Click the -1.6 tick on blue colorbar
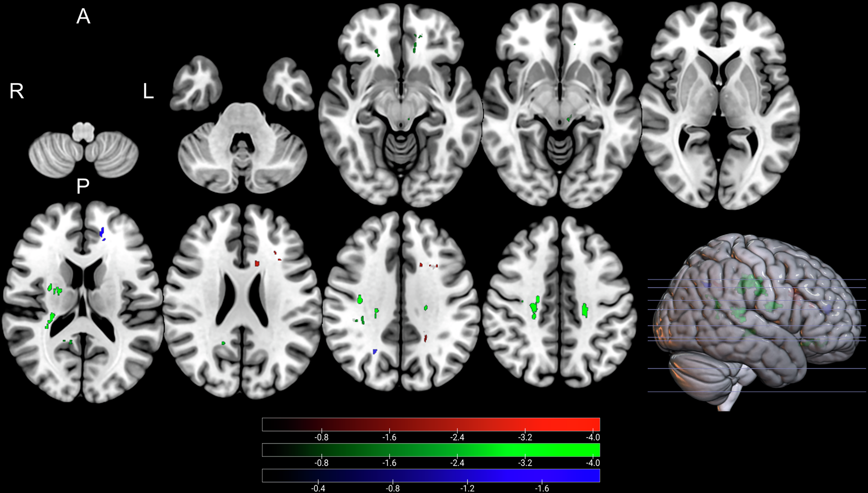This screenshot has width=868, height=493. (542, 488)
